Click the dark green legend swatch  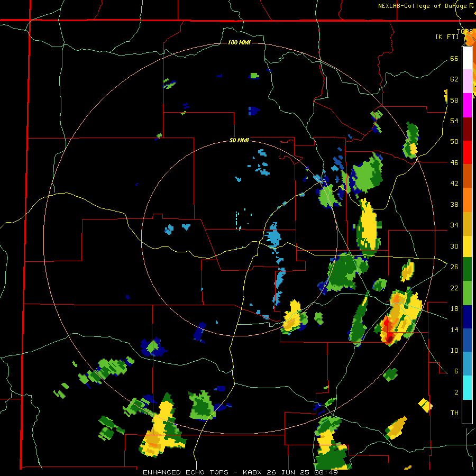467,269
